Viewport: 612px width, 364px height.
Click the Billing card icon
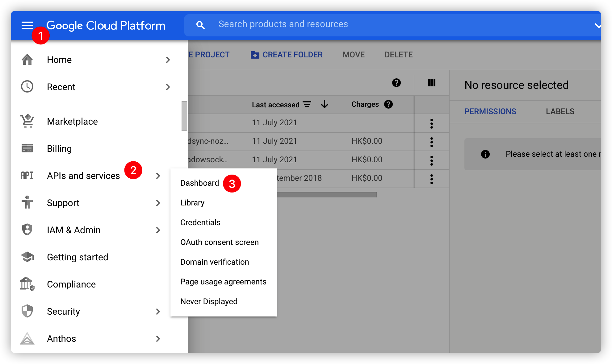(x=27, y=148)
